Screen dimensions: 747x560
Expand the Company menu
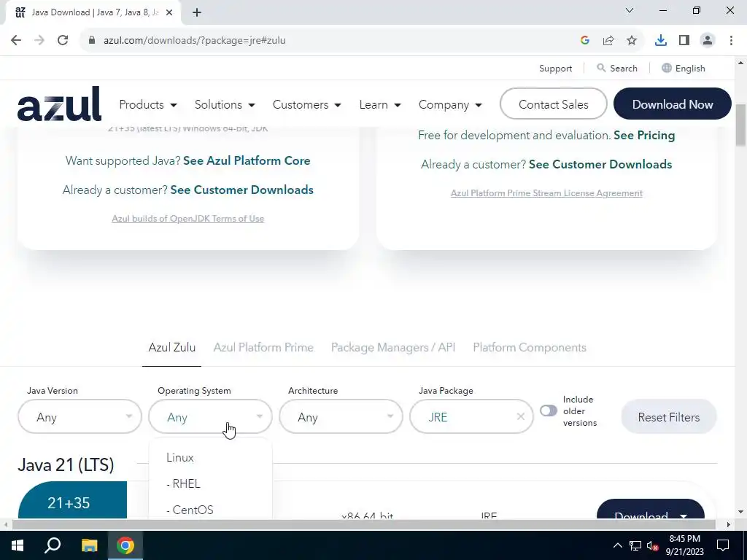point(450,104)
